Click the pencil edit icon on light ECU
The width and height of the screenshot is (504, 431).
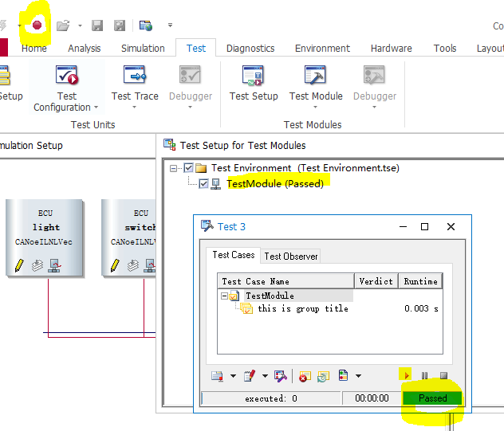[19, 265]
